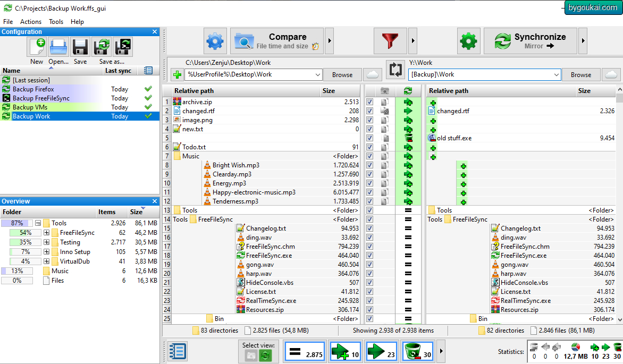This screenshot has width=623, height=364.
Task: Toggle configuration list view icon beside Last sync
Action: pyautogui.click(x=148, y=70)
